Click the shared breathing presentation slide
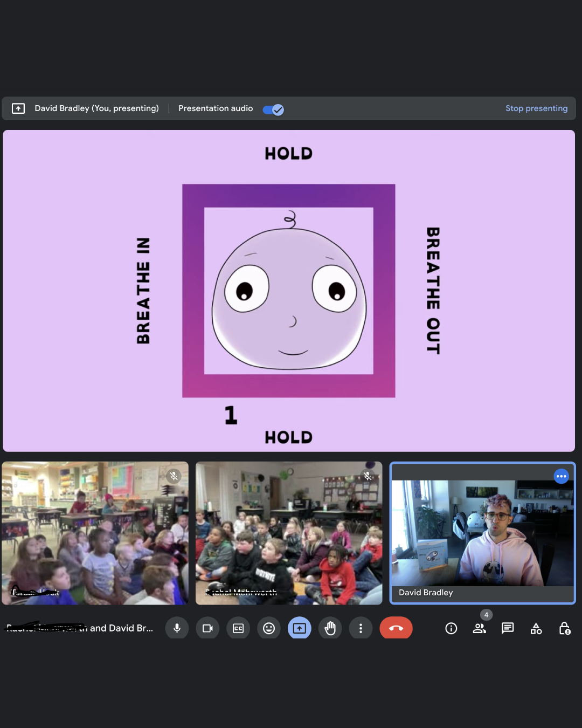The image size is (582, 728). pos(289,291)
